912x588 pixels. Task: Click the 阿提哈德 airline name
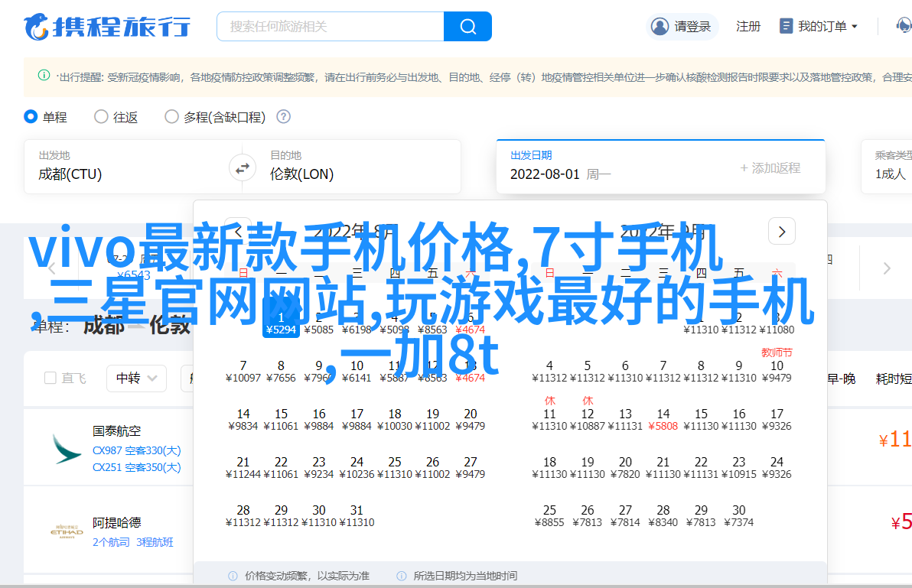[x=116, y=522]
